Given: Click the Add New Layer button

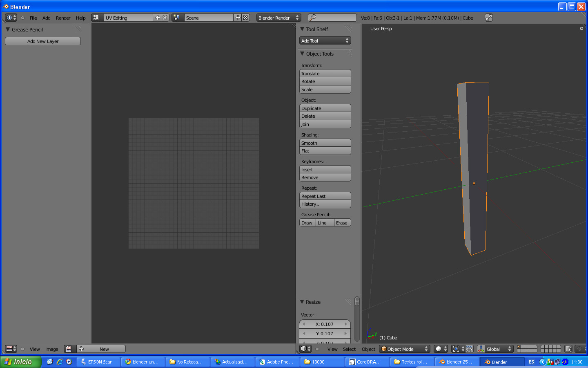Looking at the screenshot, I should point(43,41).
